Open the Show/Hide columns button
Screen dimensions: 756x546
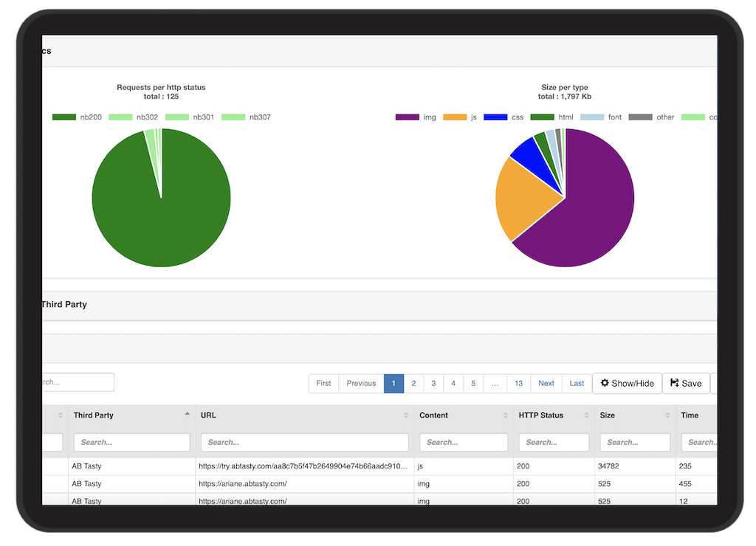[627, 384]
